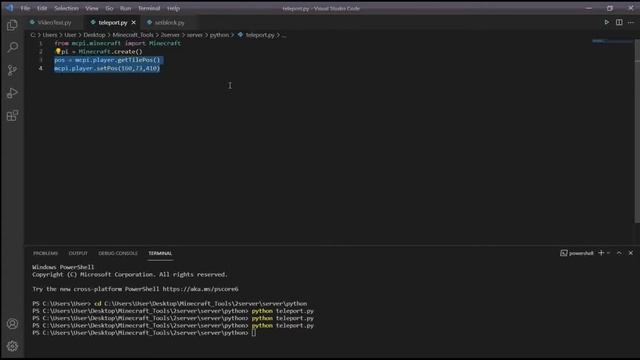Minimize the VS Code window
The image size is (640, 360).
click(589, 8)
